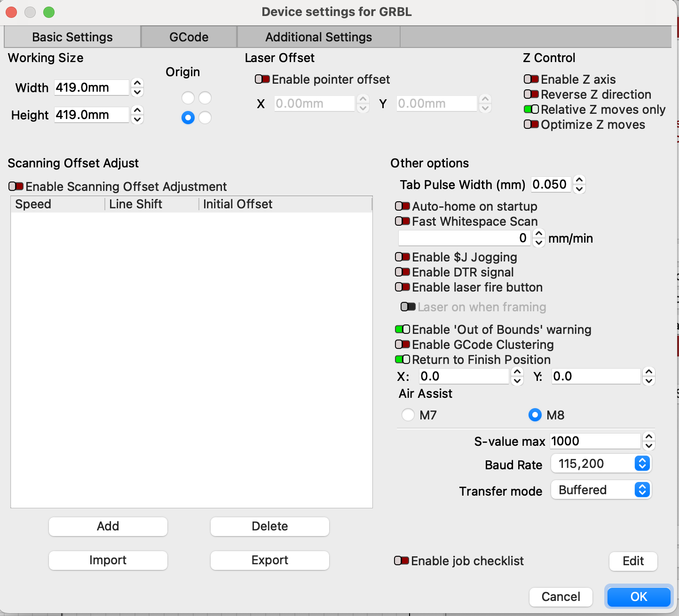Disable 'Out of Bounds' warning toggle
Viewport: 679px width, 616px height.
point(403,330)
